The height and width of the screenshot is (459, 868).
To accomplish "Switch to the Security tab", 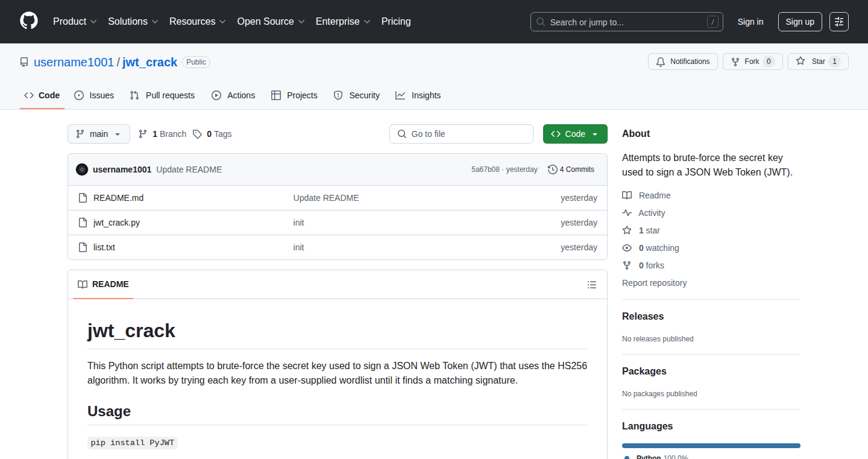I will (357, 95).
